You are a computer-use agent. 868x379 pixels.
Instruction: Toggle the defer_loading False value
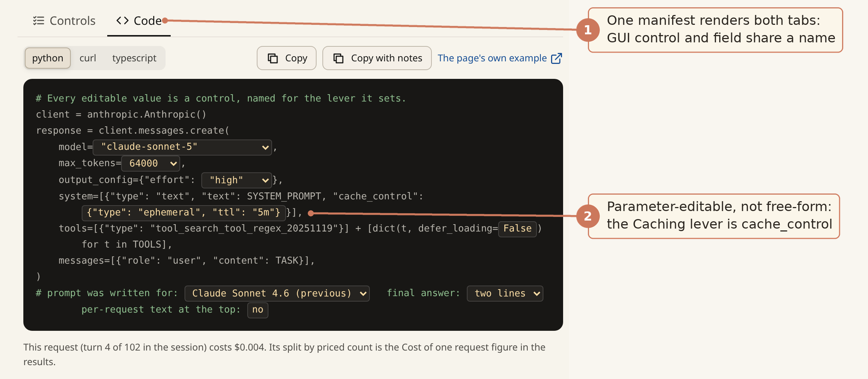(x=518, y=229)
